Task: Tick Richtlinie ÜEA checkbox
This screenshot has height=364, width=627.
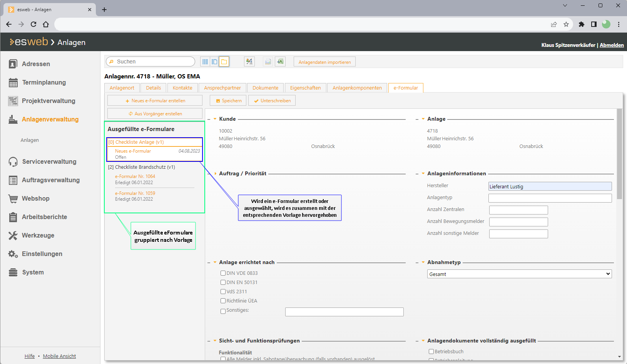Action: point(223,301)
